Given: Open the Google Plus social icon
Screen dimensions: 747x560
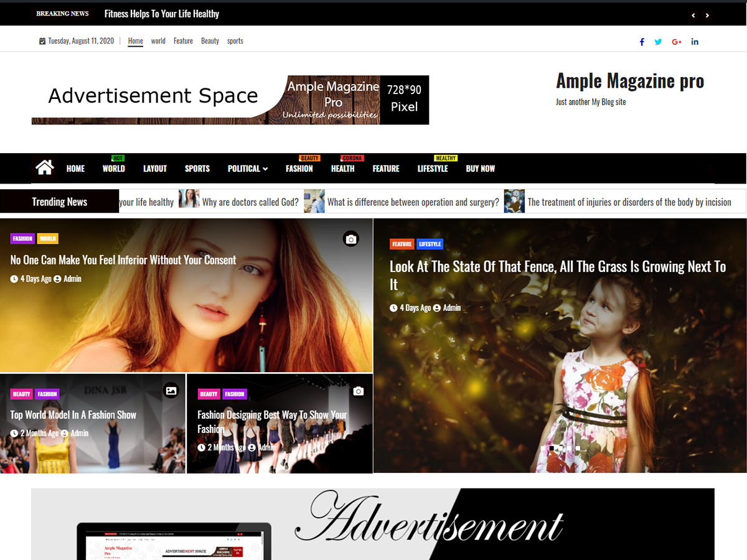Looking at the screenshot, I should tap(677, 42).
